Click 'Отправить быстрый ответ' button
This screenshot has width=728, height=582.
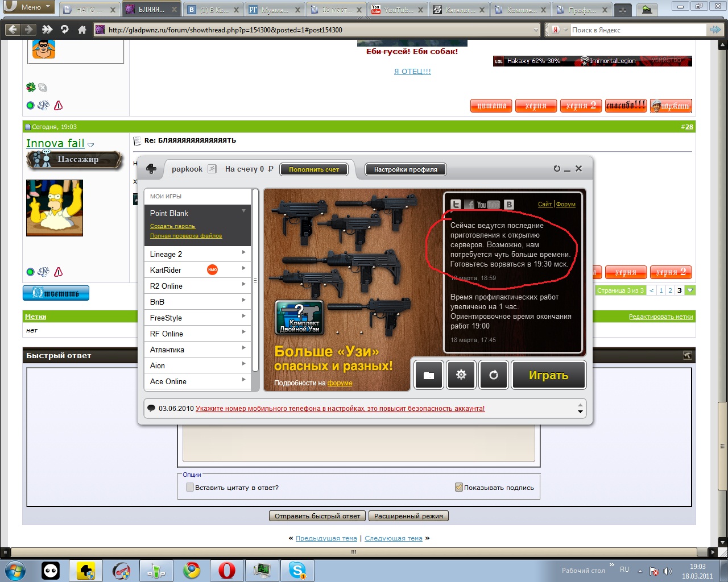317,516
